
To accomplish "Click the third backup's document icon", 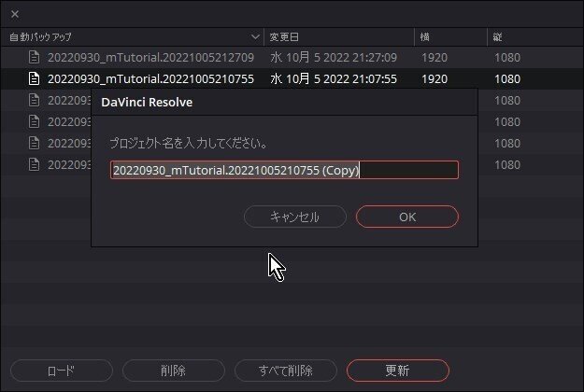I will point(34,100).
